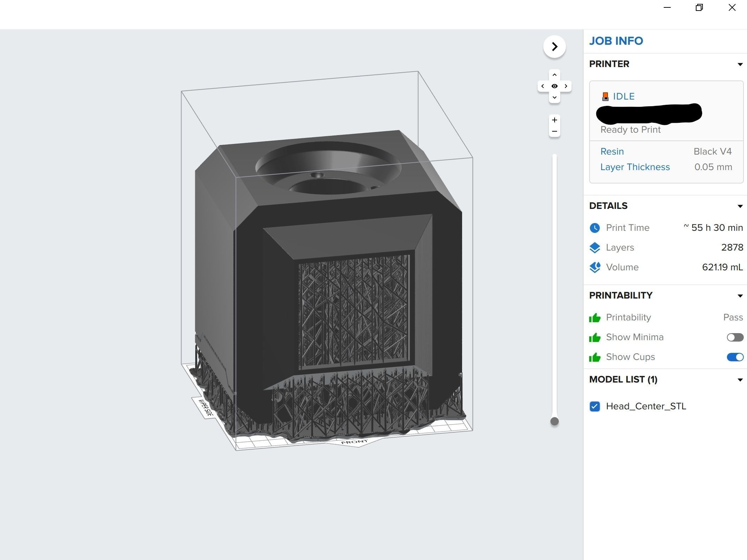Uncheck the Head_Center_STL model checkbox
This screenshot has height=560, width=747.
point(594,407)
